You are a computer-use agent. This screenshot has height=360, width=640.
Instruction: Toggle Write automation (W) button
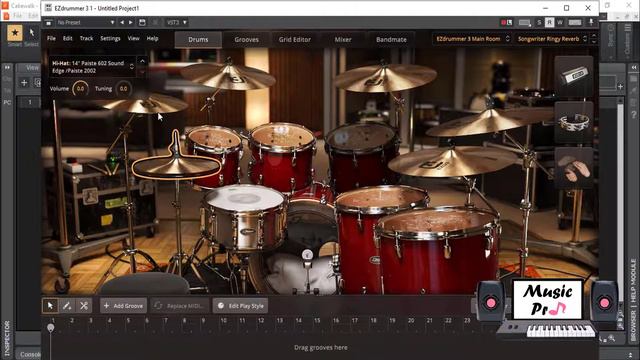(560, 22)
